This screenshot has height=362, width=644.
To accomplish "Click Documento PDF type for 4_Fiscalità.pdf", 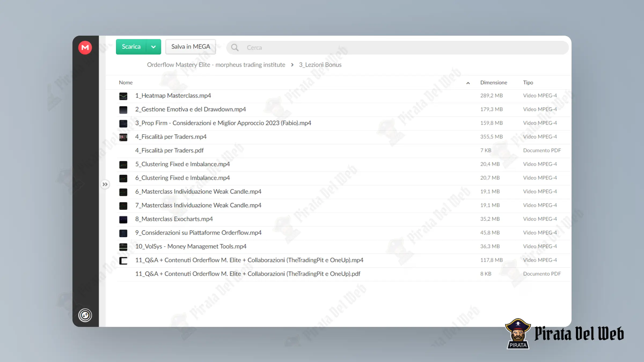I will 542,150.
